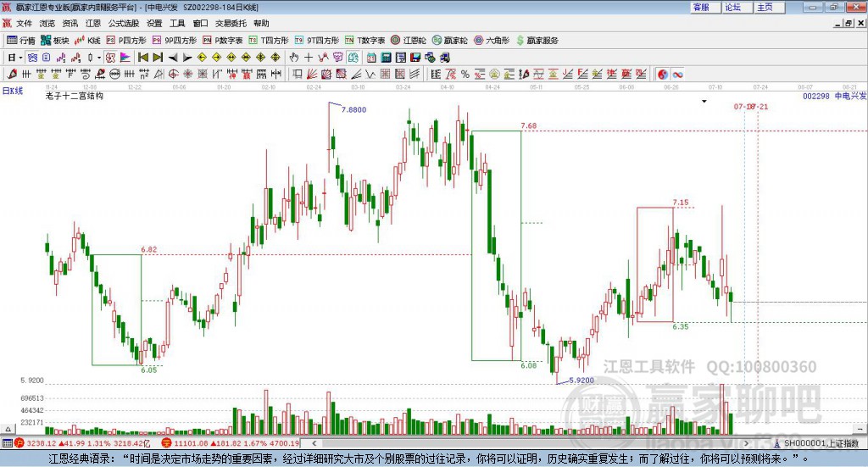Image resolution: width=868 pixels, height=467 pixels.
Task: Click the 客服 customer service button
Action: pyautogui.click(x=704, y=7)
